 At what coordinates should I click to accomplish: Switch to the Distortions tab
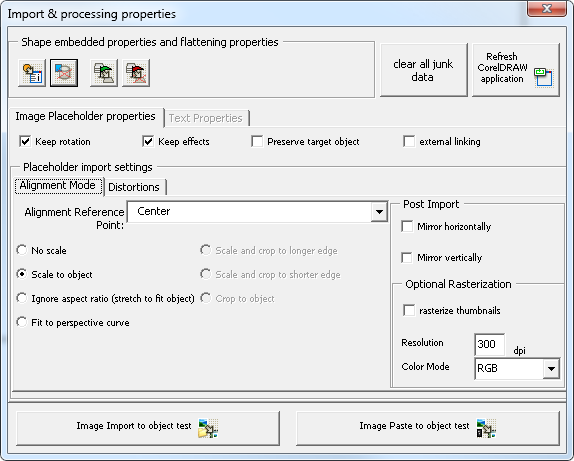coord(134,187)
